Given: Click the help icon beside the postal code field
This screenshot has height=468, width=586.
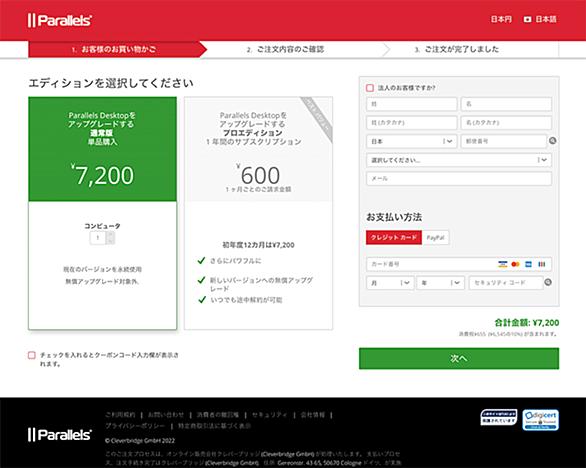Looking at the screenshot, I should [552, 141].
